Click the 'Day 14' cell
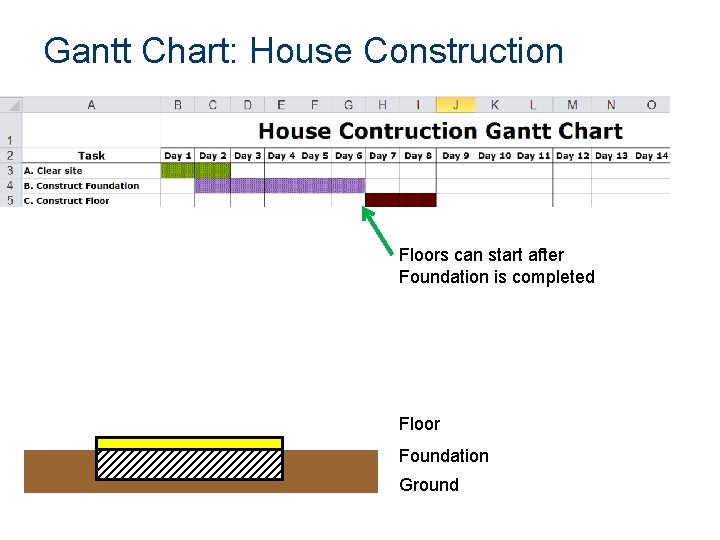This screenshot has width=720, height=540. tap(651, 155)
